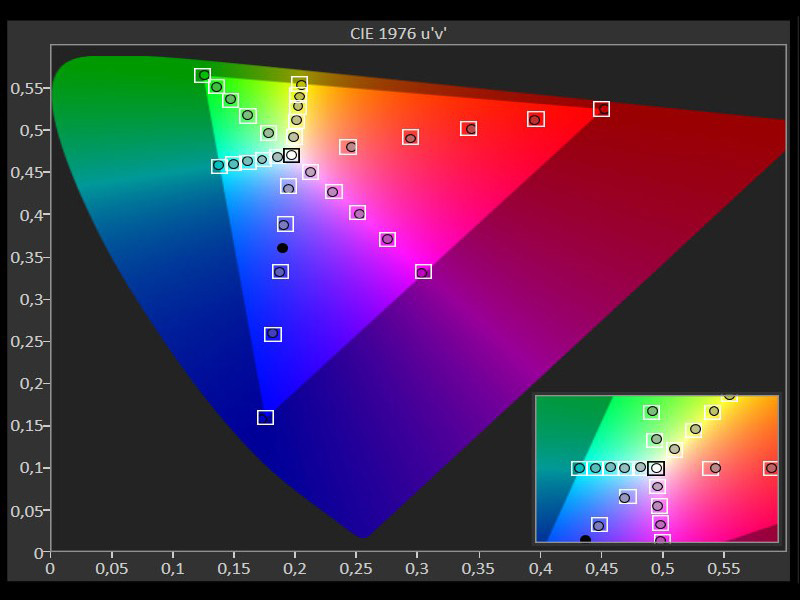Click the 0,25 label on the y-axis

coord(29,341)
